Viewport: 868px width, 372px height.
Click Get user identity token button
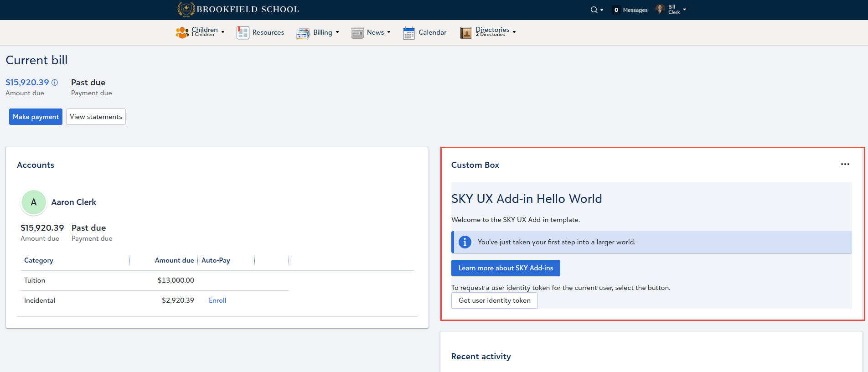pos(494,300)
